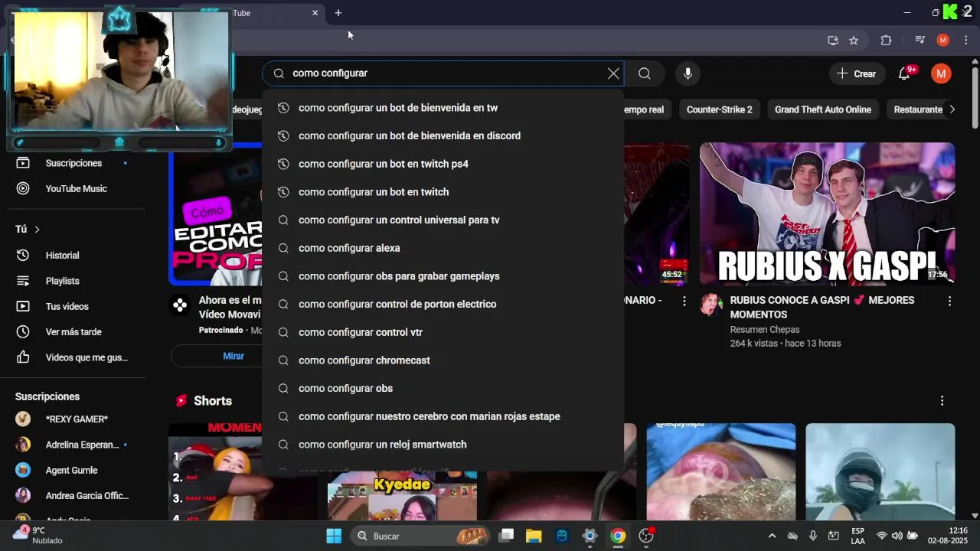Open the YouTube account avatar menu
980x551 pixels.
pyautogui.click(x=941, y=73)
